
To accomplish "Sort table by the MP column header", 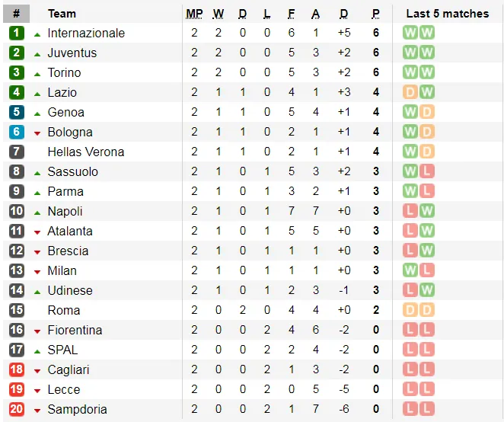I will 194,14.
